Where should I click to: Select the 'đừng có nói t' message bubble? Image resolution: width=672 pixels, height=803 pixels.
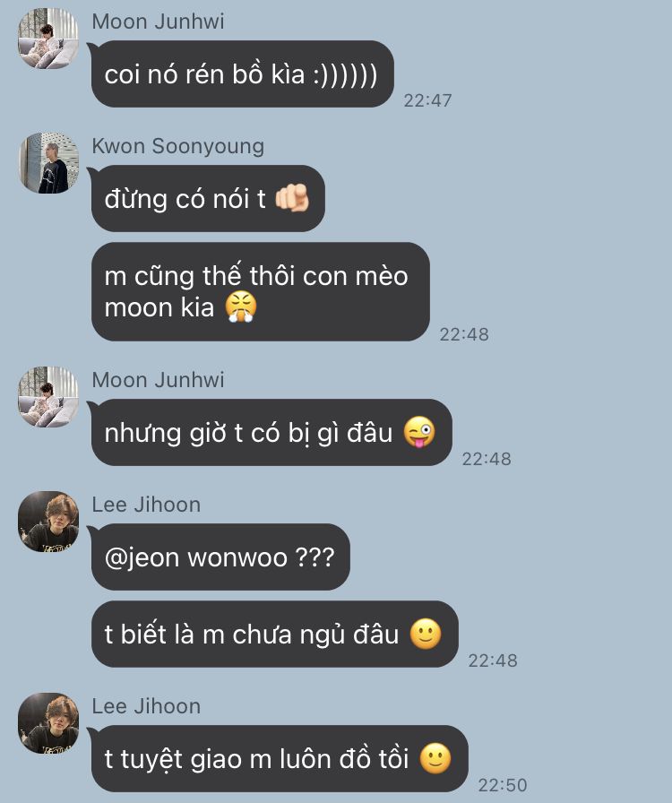(x=208, y=198)
